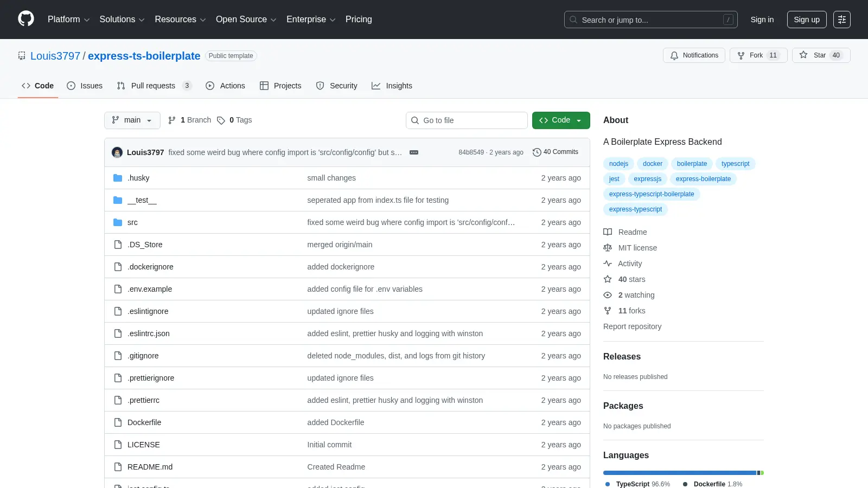868x488 pixels.
Task: Click the stars star icon in About
Action: pos(608,279)
